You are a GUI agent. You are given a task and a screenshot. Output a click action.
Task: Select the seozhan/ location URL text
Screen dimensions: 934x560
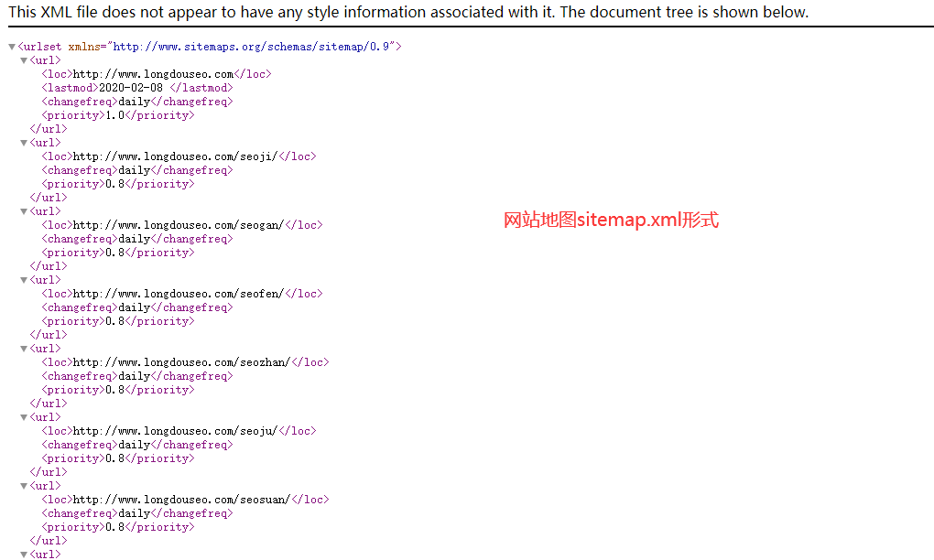181,362
